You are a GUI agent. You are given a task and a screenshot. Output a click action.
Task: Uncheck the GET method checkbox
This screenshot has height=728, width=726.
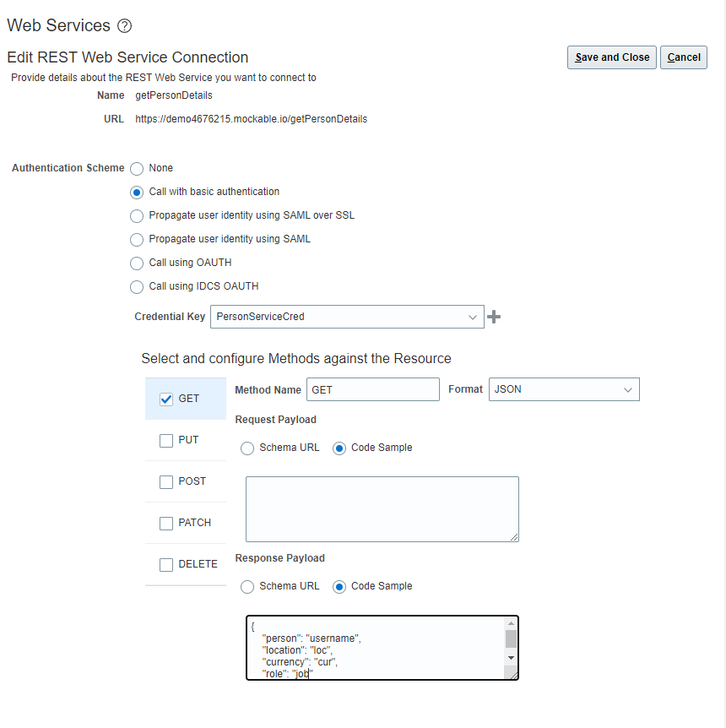point(166,399)
